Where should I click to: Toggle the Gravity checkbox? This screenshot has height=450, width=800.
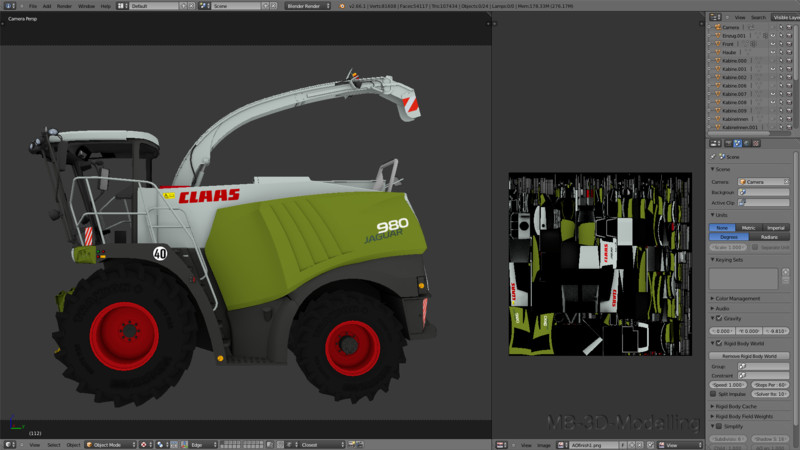pyautogui.click(x=719, y=318)
